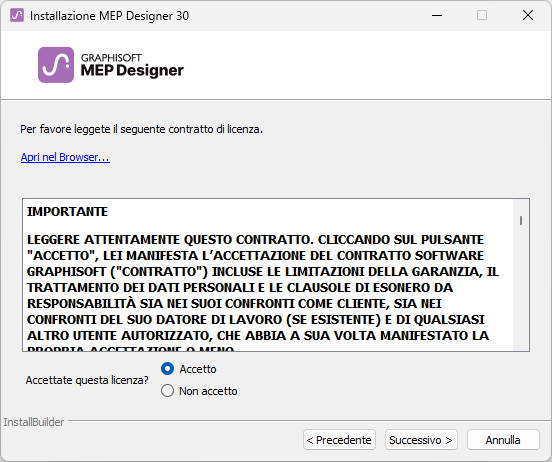Viewport: 552px width, 462px height.
Task: Click the IMPORTANTE heading in license text
Action: [x=67, y=212]
